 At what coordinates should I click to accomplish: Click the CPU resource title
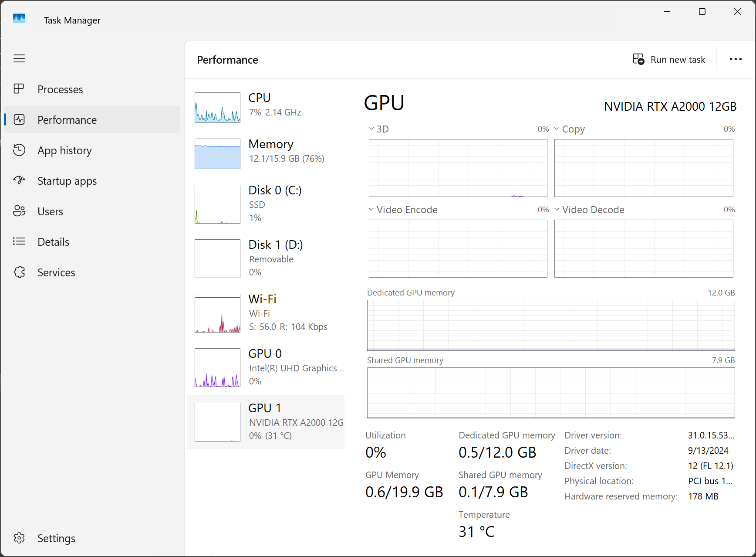260,98
